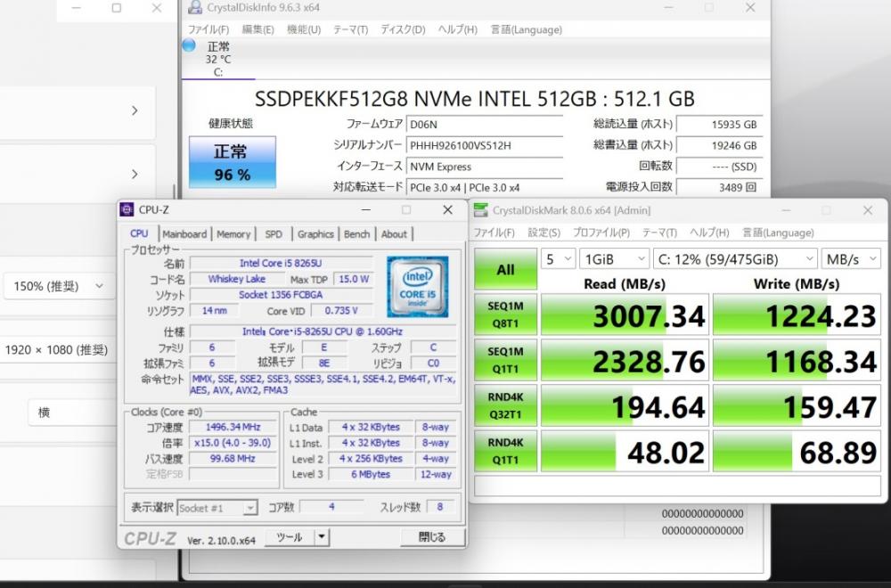The width and height of the screenshot is (891, 588).
Task: Open 言語(Language) menu in CrystalDiskInfo
Action: pos(527,29)
